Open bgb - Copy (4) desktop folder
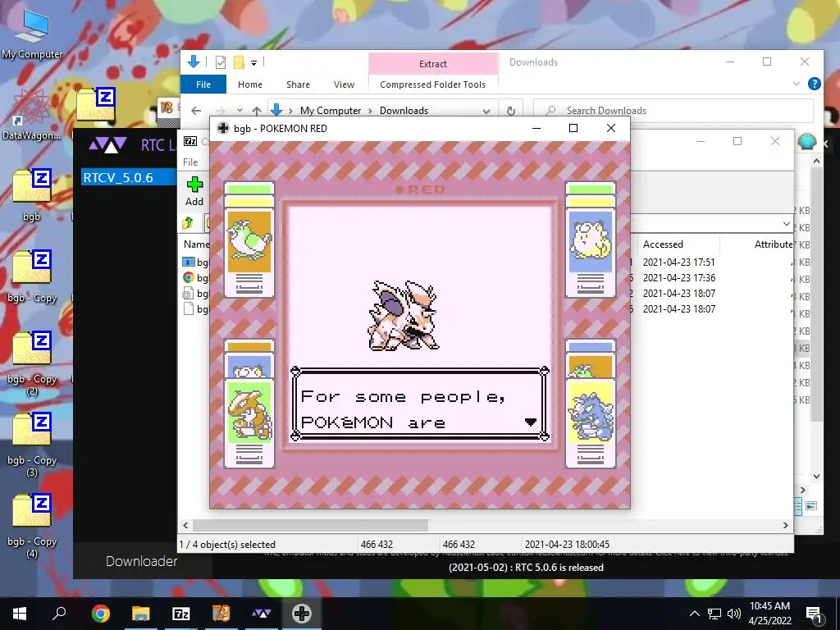This screenshot has height=630, width=840. pos(32,526)
